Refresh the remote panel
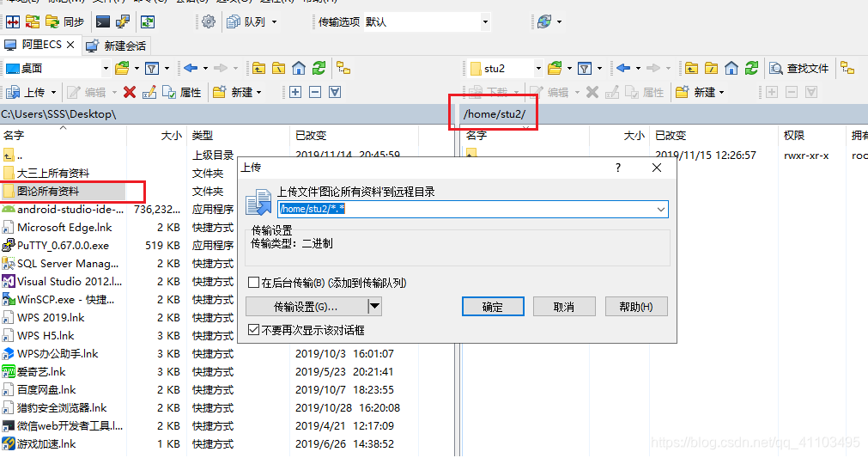Screen dimensions: 868x458 [x=751, y=69]
